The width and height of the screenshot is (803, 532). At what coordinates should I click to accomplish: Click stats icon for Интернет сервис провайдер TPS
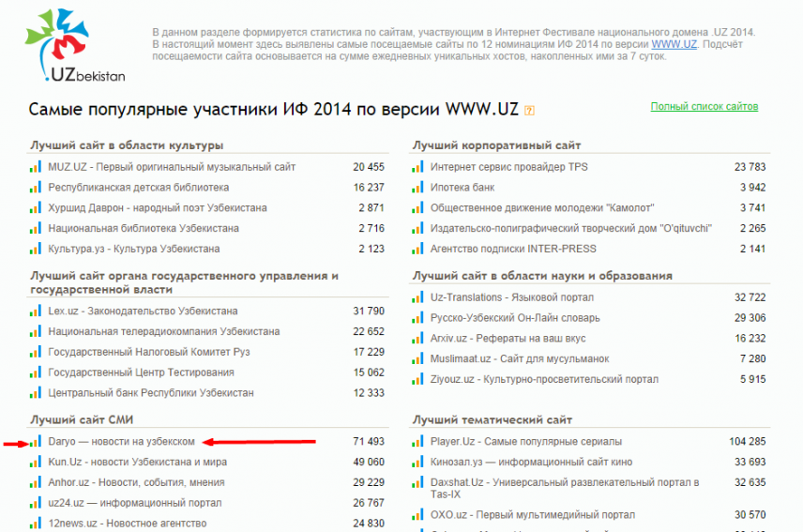pos(417,167)
